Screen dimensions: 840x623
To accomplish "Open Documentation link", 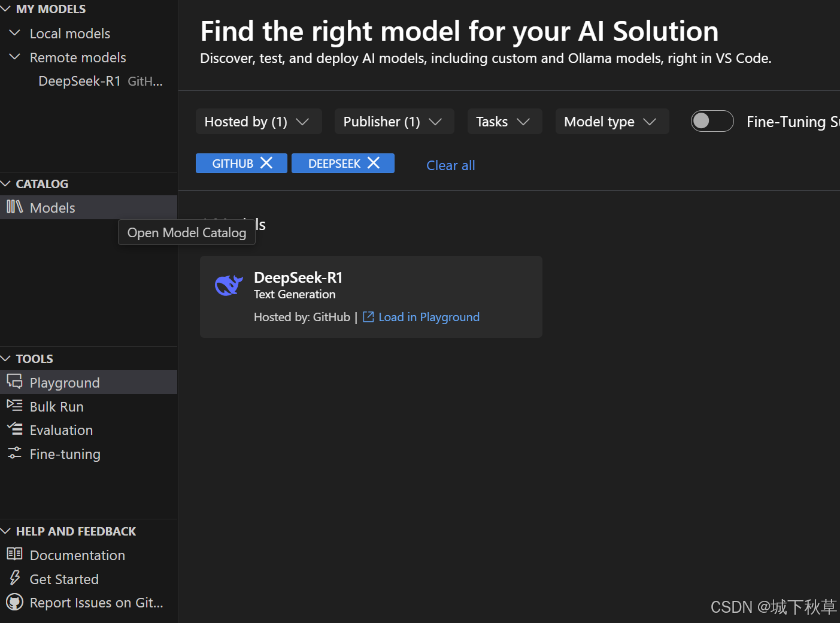I will (89, 555).
